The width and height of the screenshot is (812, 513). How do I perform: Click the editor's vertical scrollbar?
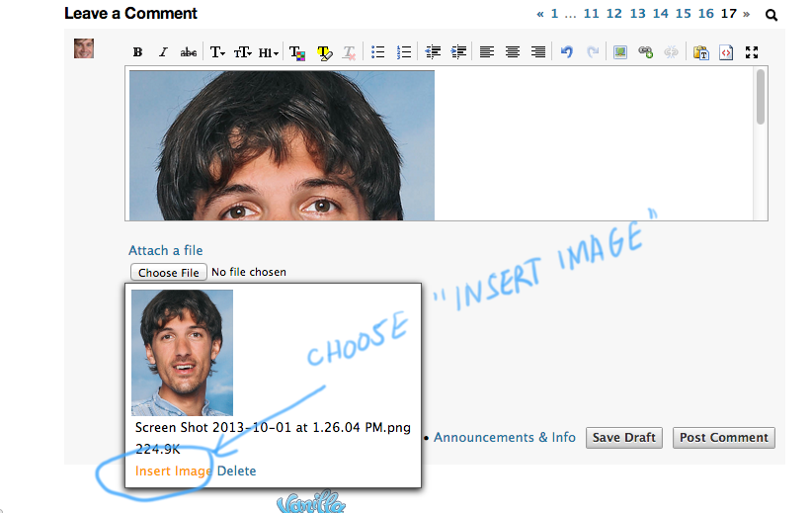click(761, 97)
